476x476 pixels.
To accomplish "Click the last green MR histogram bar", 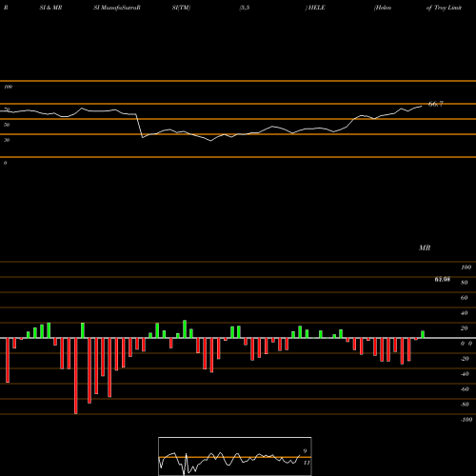I will 423,334.
